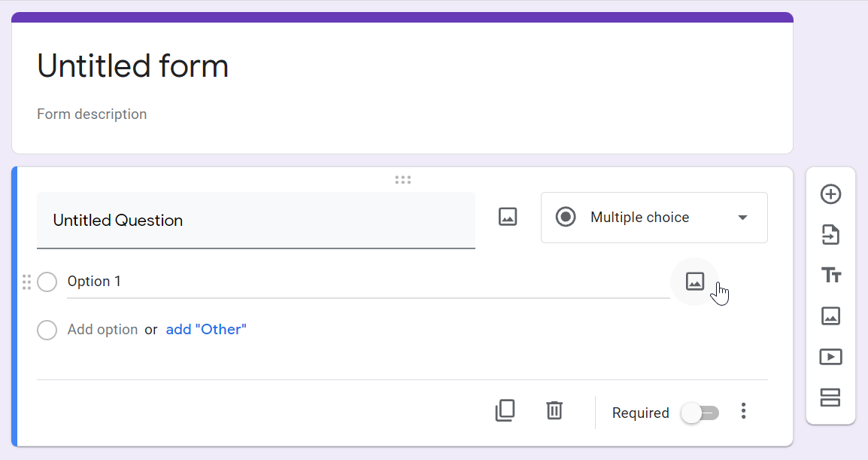Viewport: 868px width, 460px height.
Task: Click the Untitled Question text field
Action: click(x=256, y=220)
